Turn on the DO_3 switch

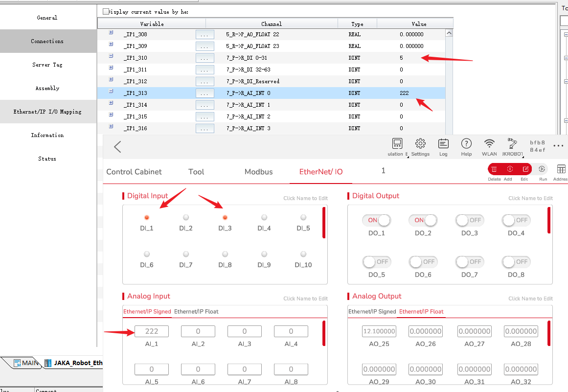click(469, 220)
